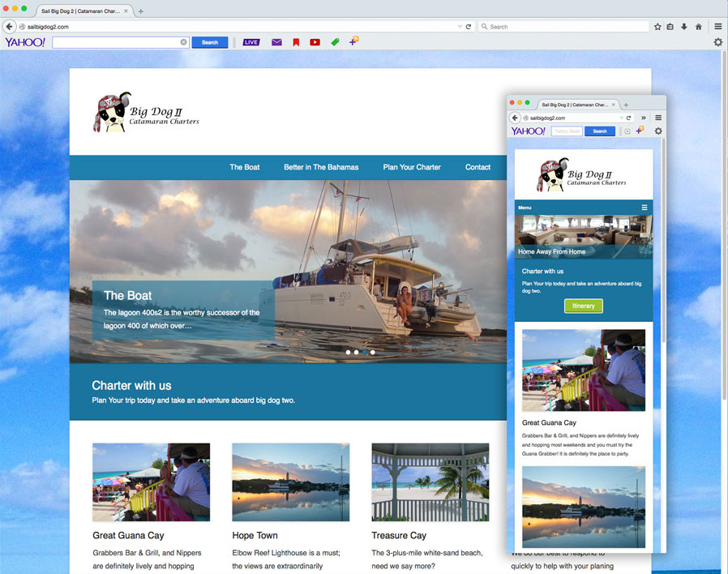
Task: Expand the overflow chevron in small window
Action: tap(644, 118)
